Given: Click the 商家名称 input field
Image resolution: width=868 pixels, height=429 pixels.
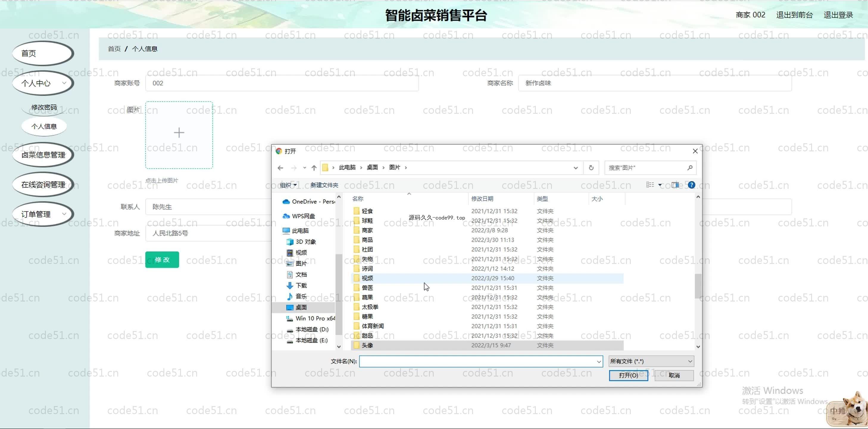Looking at the screenshot, I should coord(655,83).
